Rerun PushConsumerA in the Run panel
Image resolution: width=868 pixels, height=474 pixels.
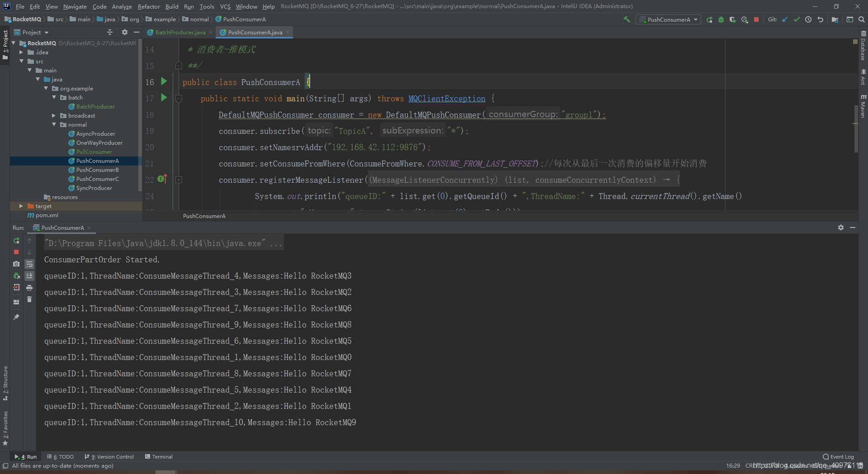click(16, 241)
